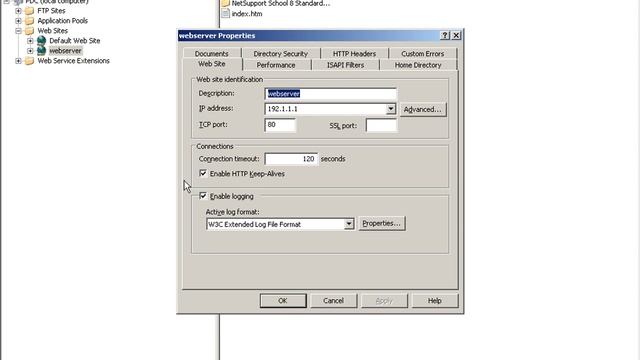The width and height of the screenshot is (640, 360).
Task: Toggle the Enable logging checkbox
Action: coord(203,196)
